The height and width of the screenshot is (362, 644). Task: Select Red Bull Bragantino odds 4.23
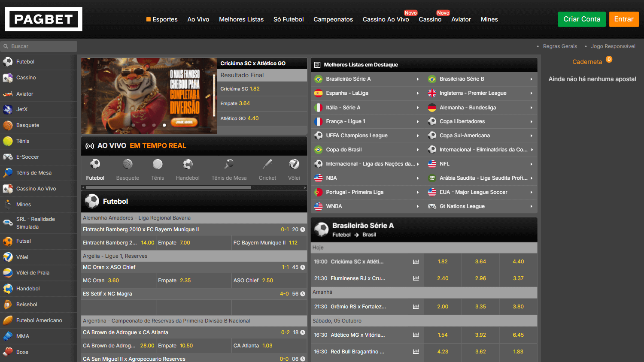(x=443, y=352)
